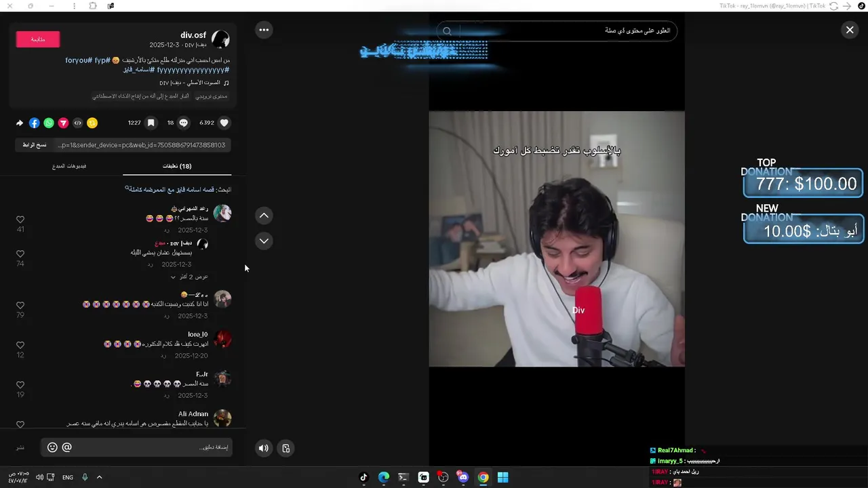Go to next video with down chevron
This screenshot has width=868, height=488.
[264, 241]
